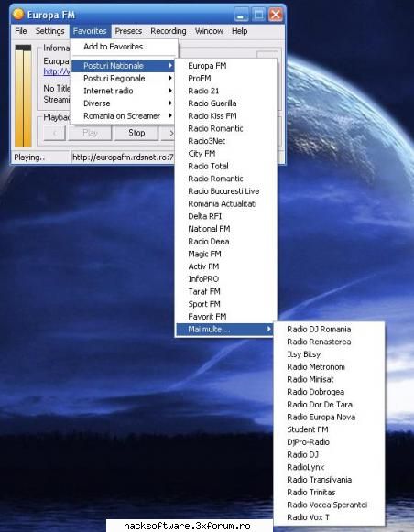Click the Europa FM title bar app icon
The height and width of the screenshot is (532, 414).
[x=18, y=15]
